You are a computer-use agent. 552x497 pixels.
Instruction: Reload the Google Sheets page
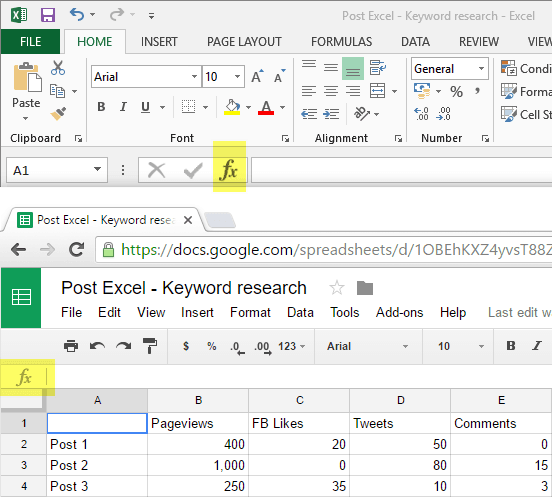76,250
